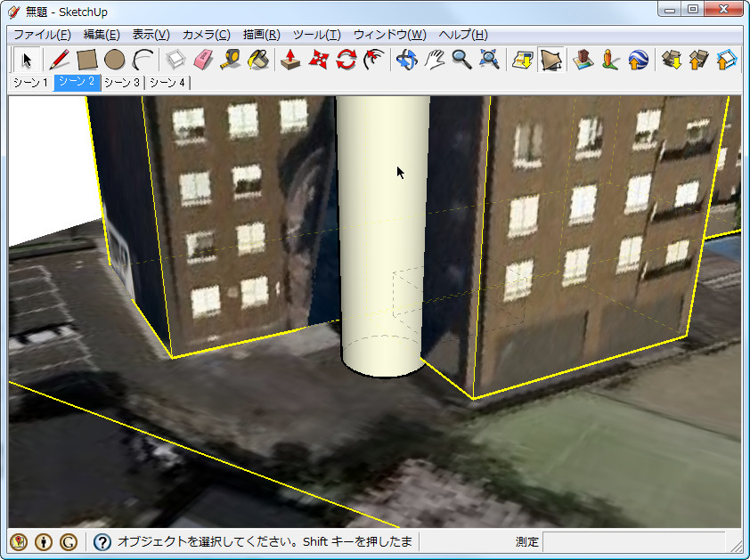The height and width of the screenshot is (560, 750).
Task: Minimize the SketchUp window
Action: 670,9
